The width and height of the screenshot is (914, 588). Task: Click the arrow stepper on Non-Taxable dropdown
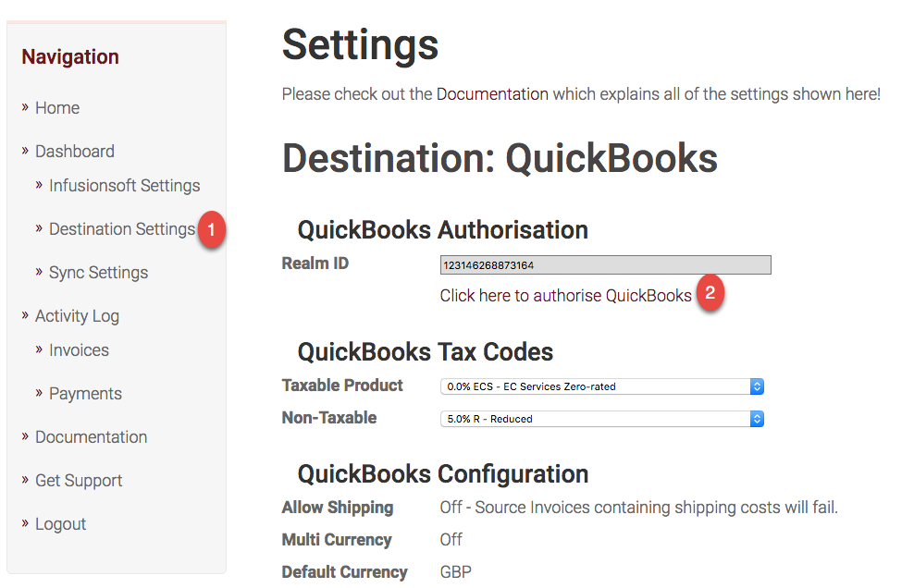[x=757, y=419]
